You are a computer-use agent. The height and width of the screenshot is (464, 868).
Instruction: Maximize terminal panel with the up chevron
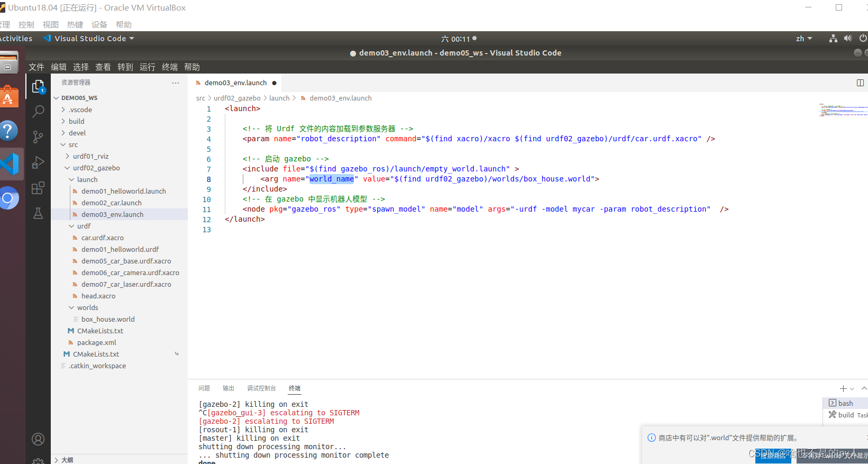coord(864,388)
